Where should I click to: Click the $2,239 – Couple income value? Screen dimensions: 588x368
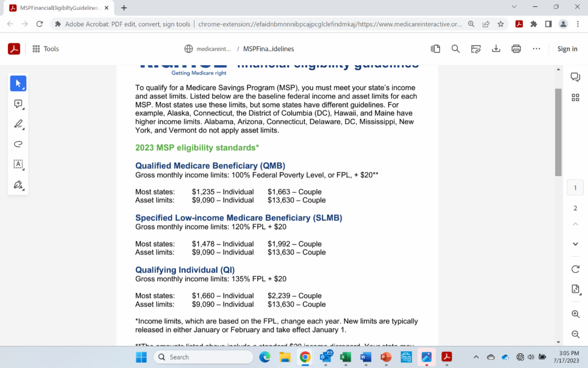[x=294, y=296]
